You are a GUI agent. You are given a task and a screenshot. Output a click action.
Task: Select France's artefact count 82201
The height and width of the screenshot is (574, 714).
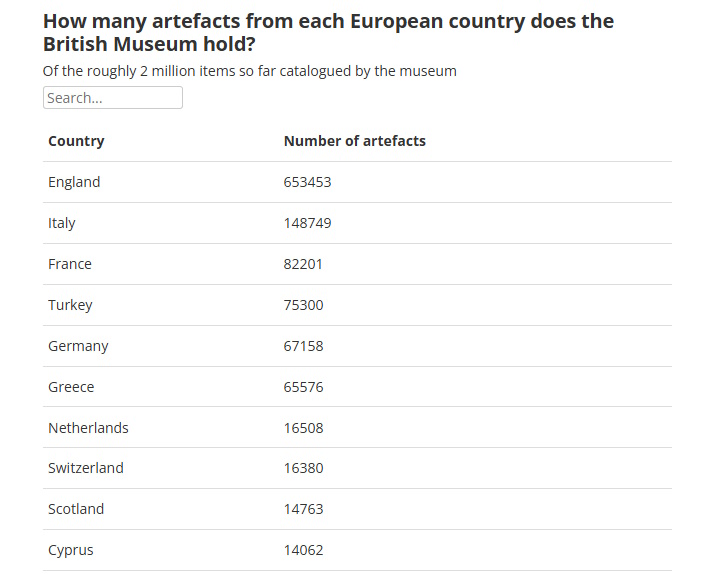coord(303,264)
